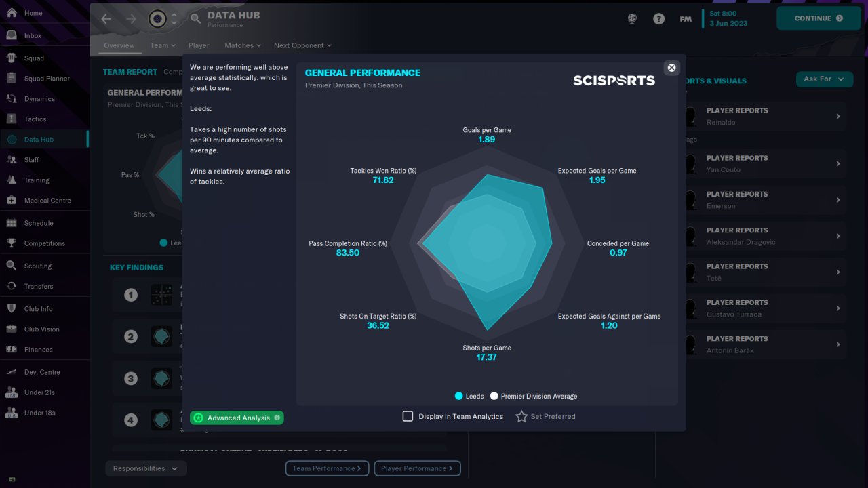Open Squad Planner from sidebar
Screen dimensions: 868x488
(x=45, y=79)
